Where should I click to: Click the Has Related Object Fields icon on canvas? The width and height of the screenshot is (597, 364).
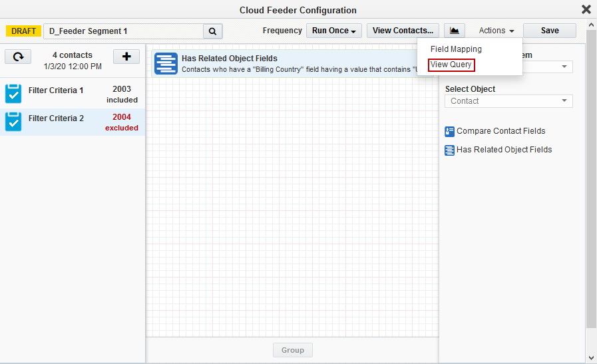(166, 63)
